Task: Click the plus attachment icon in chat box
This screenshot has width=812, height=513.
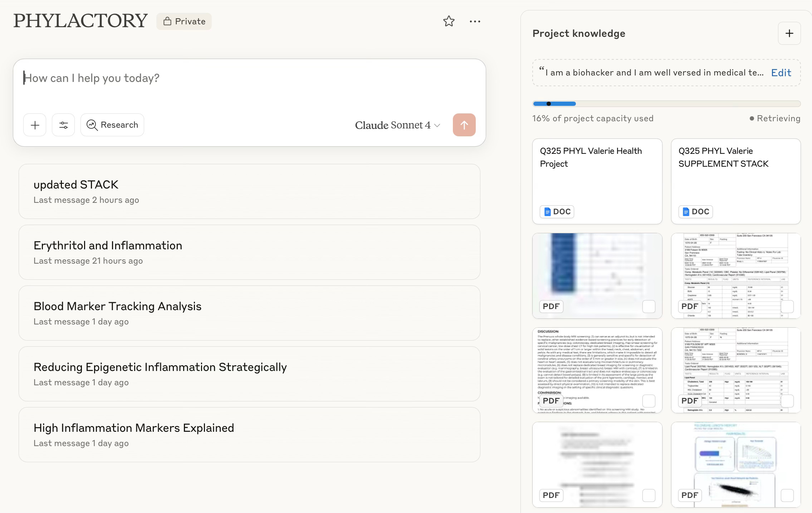Action: pyautogui.click(x=35, y=125)
